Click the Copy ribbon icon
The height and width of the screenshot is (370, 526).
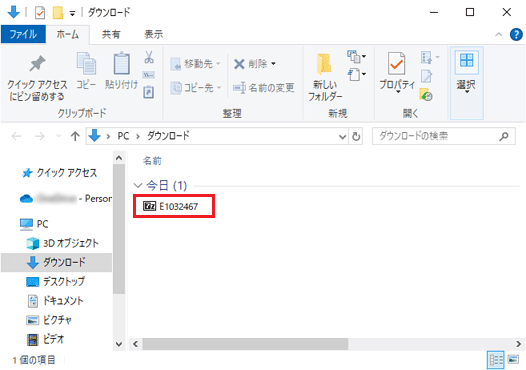pos(86,71)
